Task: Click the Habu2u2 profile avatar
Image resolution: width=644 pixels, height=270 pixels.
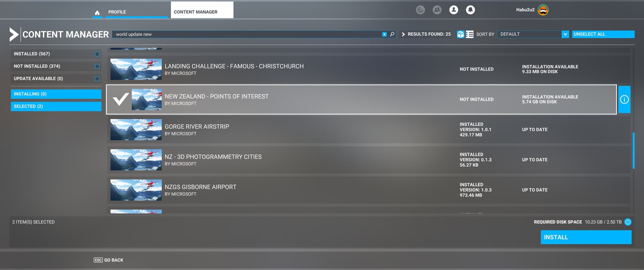Action: coord(543,10)
